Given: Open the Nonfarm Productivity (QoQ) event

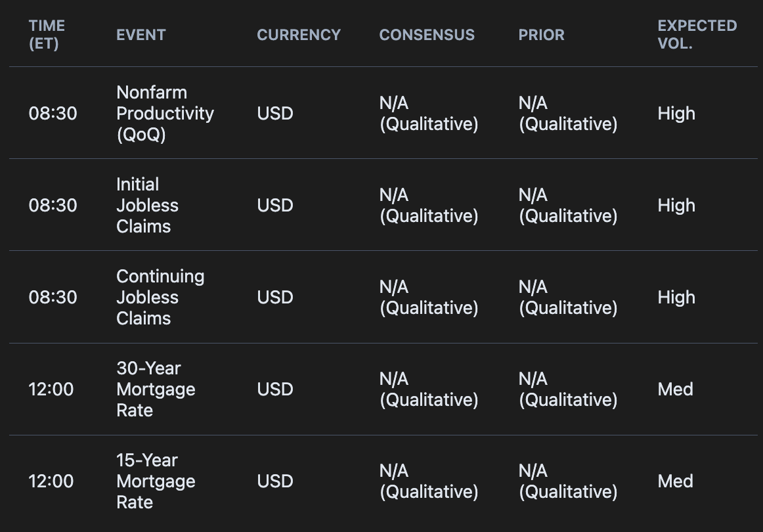Looking at the screenshot, I should (x=165, y=113).
